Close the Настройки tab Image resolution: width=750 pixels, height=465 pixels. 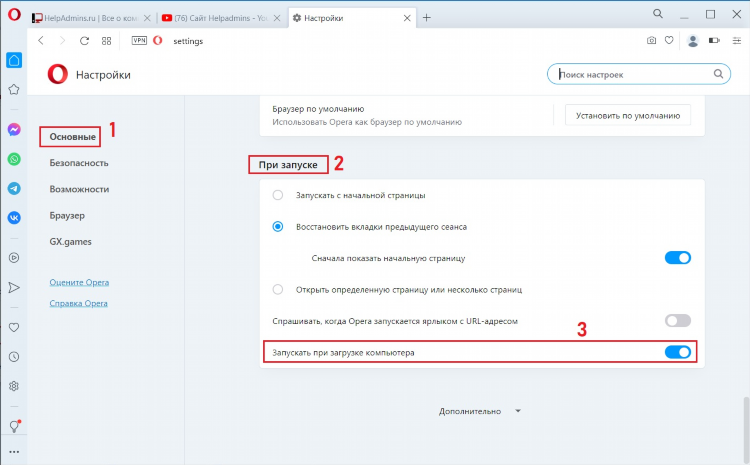coord(407,18)
